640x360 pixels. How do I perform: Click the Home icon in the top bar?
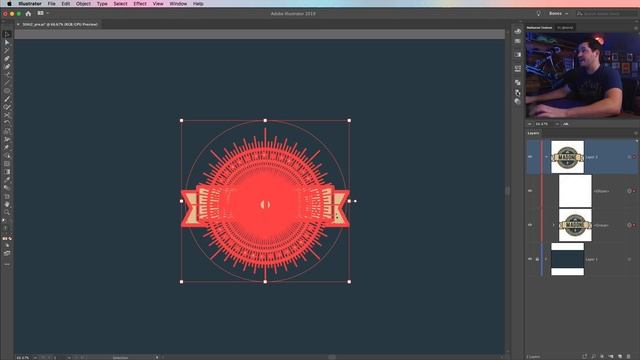point(28,13)
